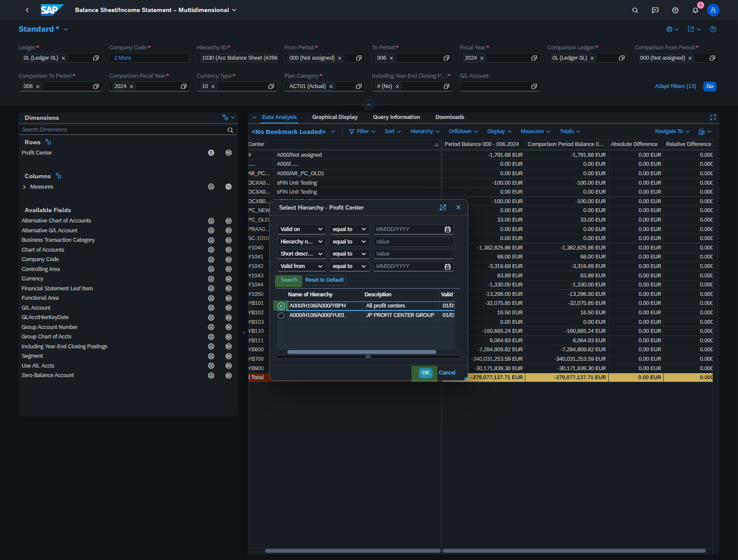This screenshot has width=738, height=560.
Task: Open equal to operator for Valid from
Action: click(x=349, y=266)
